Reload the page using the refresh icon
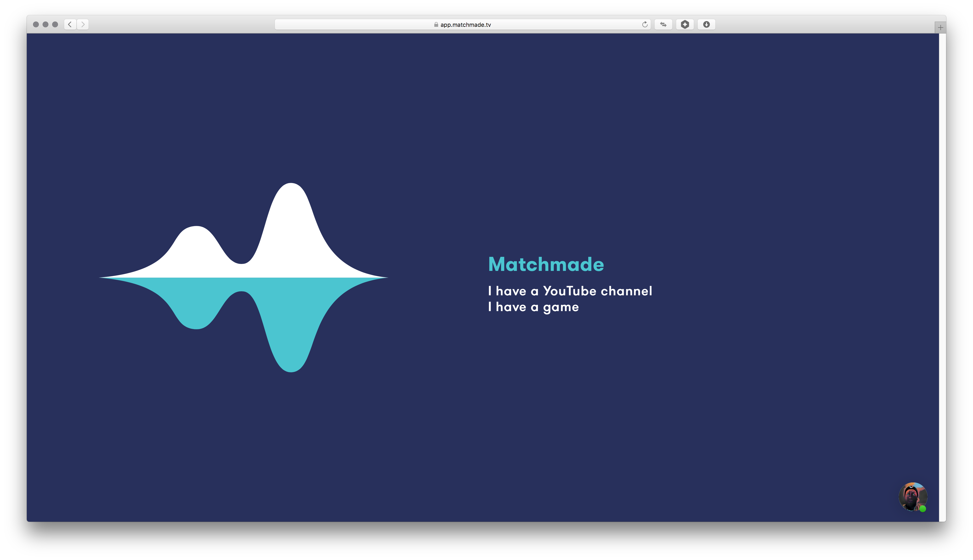 pyautogui.click(x=645, y=25)
